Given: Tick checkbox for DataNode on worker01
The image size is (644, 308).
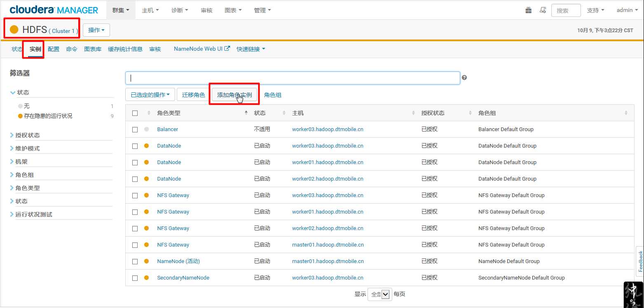Looking at the screenshot, I should click(135, 162).
